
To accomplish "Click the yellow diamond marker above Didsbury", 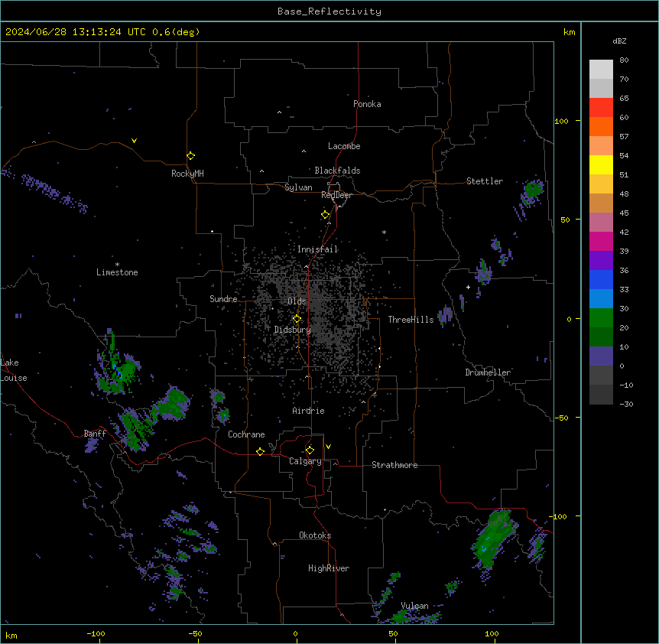I will 297,319.
